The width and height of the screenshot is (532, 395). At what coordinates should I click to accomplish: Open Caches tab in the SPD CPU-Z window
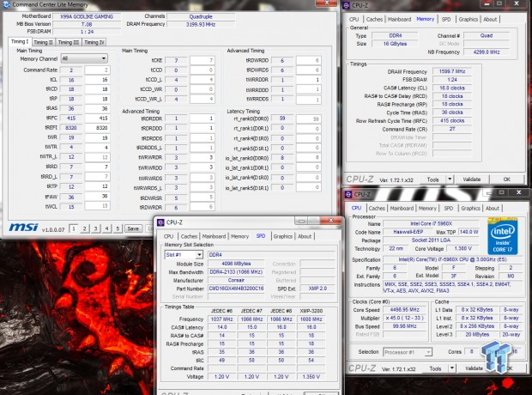click(189, 236)
